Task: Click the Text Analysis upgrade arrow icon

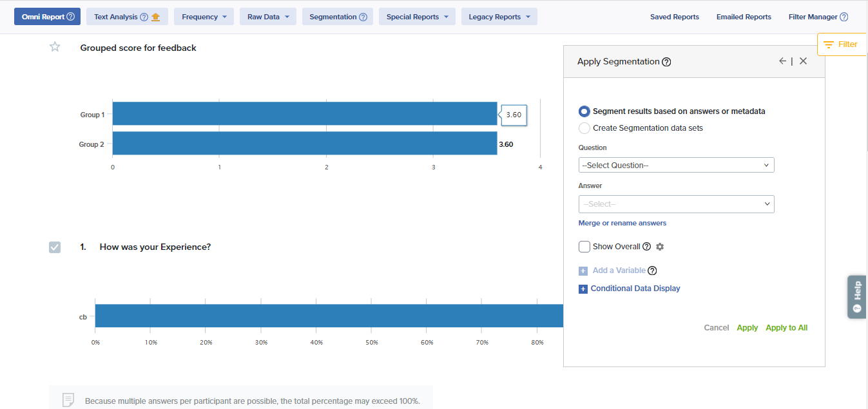Action: point(155,17)
